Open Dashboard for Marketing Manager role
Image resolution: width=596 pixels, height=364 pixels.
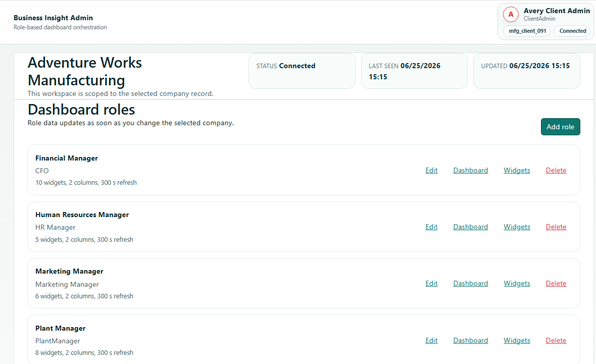tap(470, 283)
